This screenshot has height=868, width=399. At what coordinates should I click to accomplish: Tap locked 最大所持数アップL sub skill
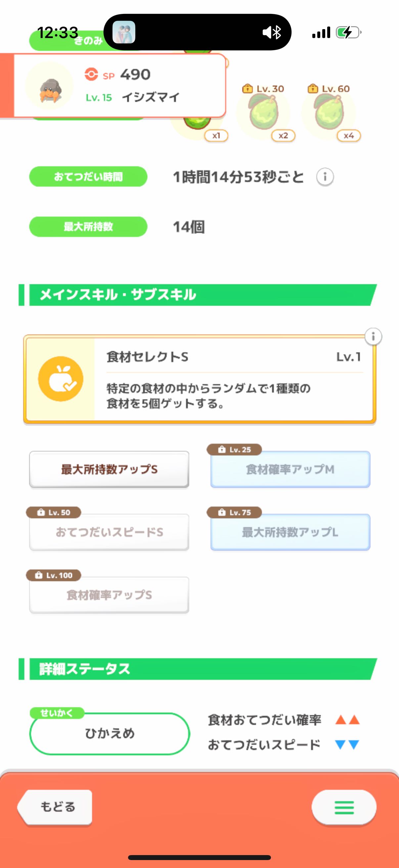(290, 532)
